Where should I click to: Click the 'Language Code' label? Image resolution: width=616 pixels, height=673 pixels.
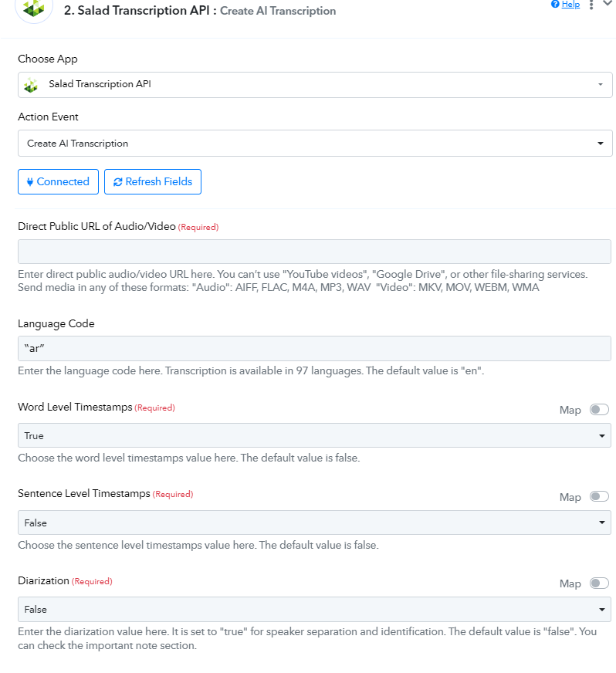[56, 323]
